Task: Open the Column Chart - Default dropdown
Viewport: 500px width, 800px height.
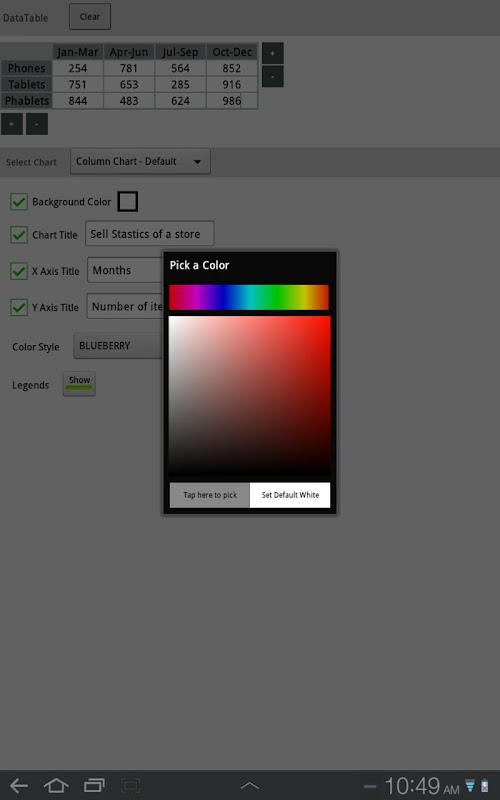Action: (x=140, y=161)
